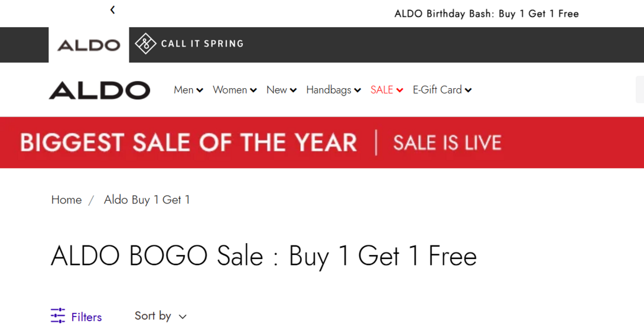Expand the chevron next to Women
This screenshot has height=336, width=644.
[253, 91]
